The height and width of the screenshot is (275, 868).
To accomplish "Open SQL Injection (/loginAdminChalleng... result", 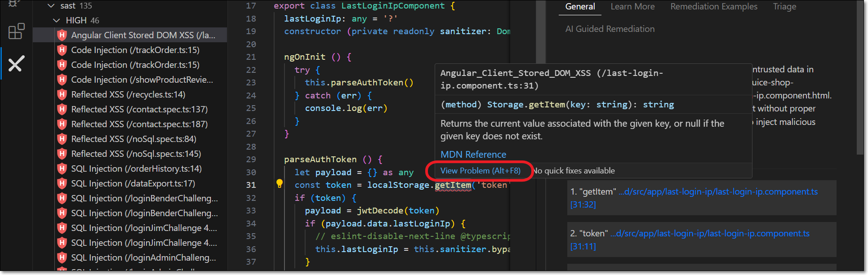I will click(143, 257).
